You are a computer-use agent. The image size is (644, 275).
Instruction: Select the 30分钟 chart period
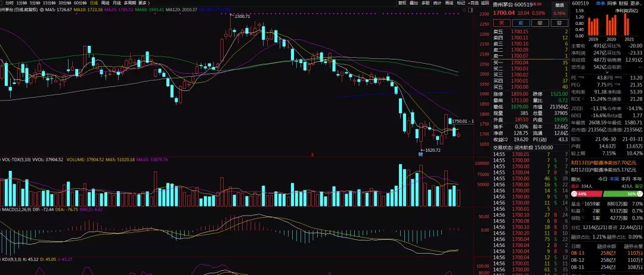pos(64,3)
